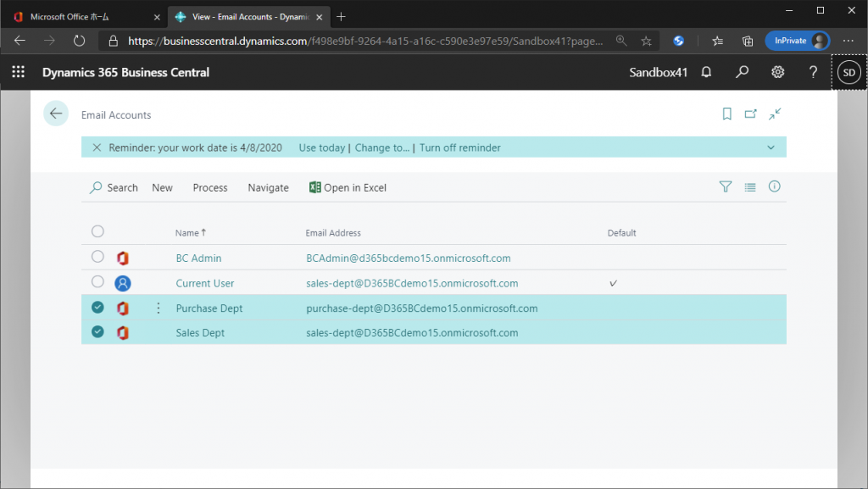Select all rows with header checkbox
Viewport: 868px width, 489px height.
tap(97, 231)
